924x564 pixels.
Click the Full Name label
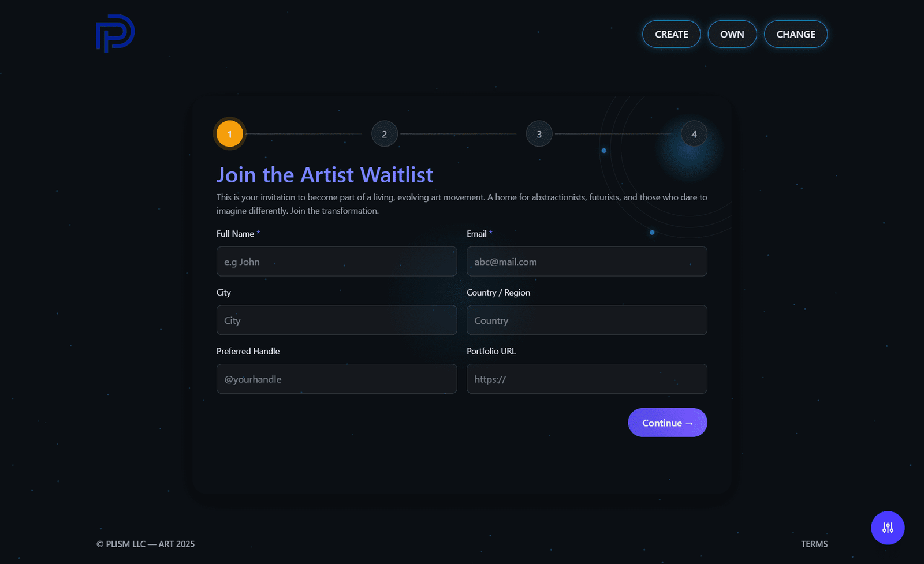coord(235,234)
